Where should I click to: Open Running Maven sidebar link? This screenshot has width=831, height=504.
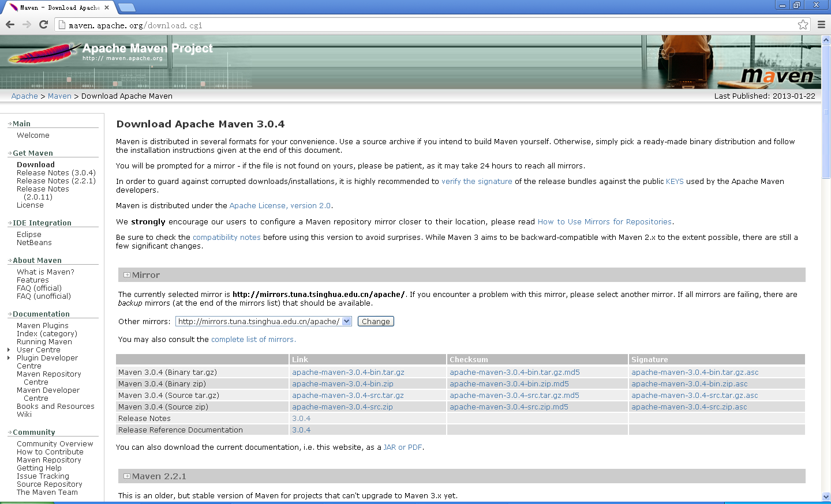click(x=44, y=342)
